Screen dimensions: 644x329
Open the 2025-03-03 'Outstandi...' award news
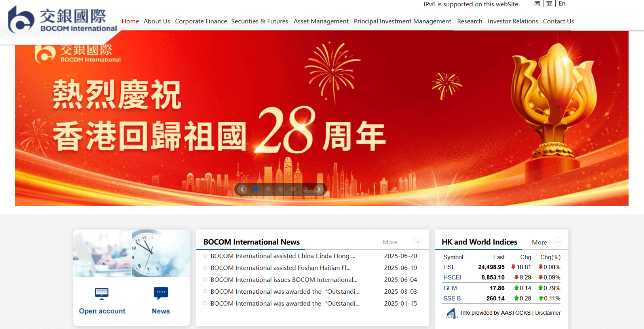[285, 292]
